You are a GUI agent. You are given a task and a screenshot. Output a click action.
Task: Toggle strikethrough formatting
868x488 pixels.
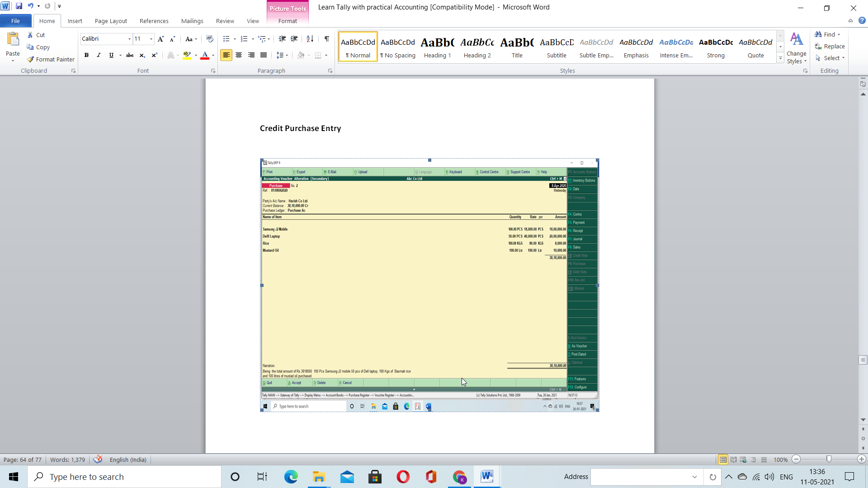[x=130, y=55]
